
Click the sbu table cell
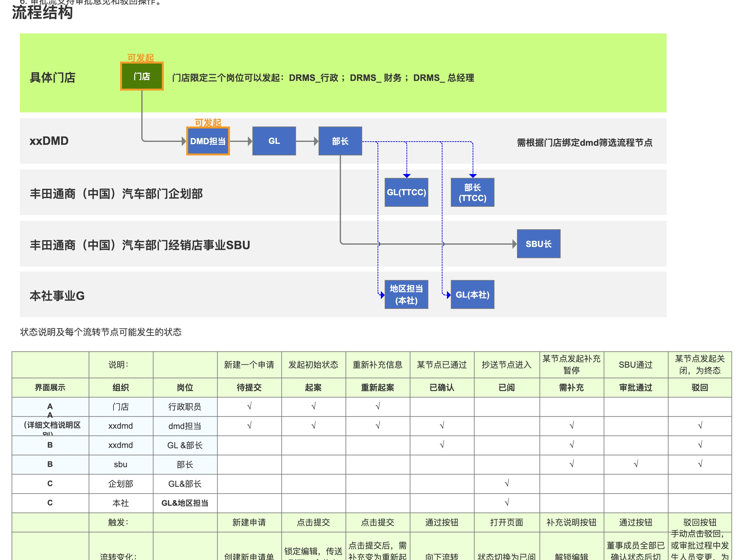point(121,464)
